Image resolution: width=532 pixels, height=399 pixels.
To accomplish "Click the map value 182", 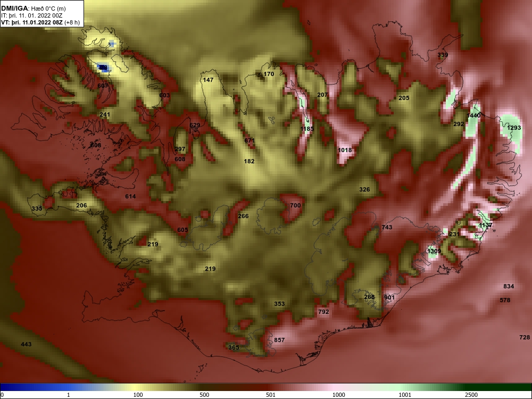I will pyautogui.click(x=250, y=161).
